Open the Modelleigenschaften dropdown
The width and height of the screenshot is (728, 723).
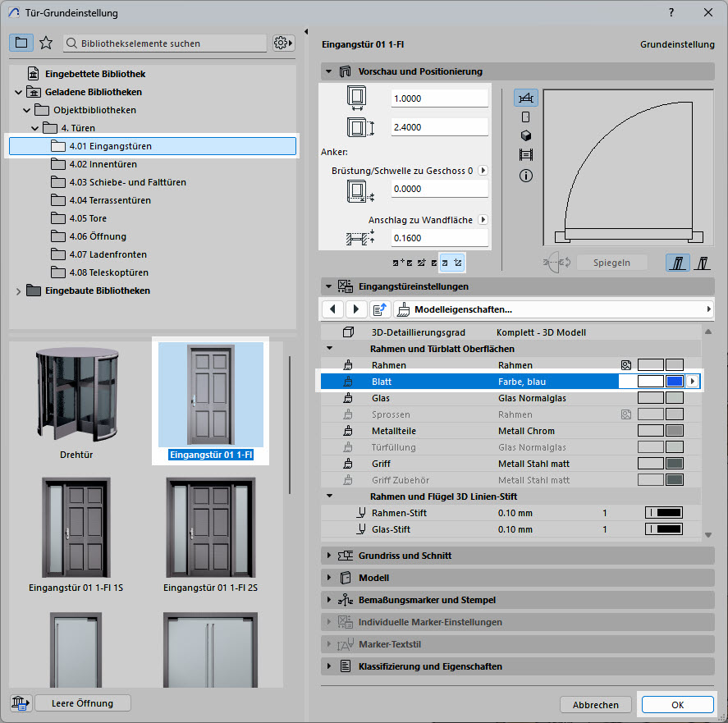pyautogui.click(x=553, y=309)
